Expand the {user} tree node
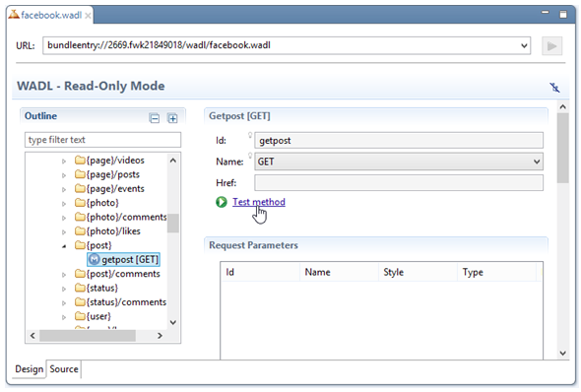 [x=64, y=317]
